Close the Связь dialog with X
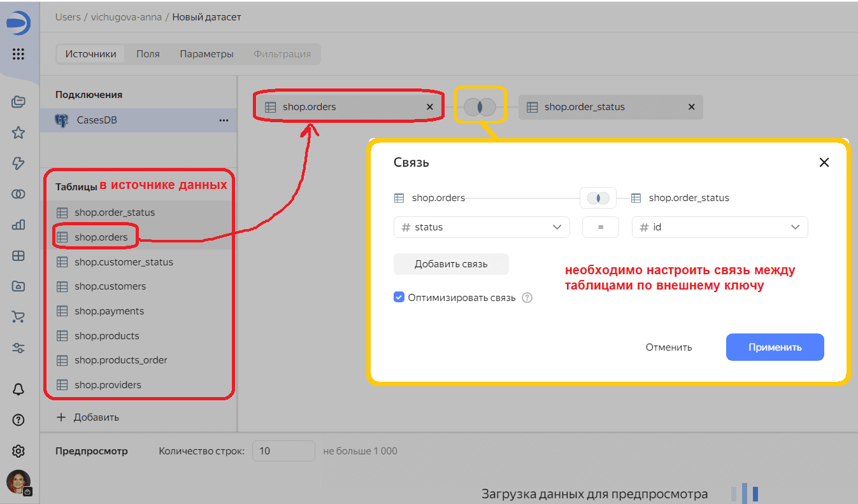The height and width of the screenshot is (504, 858). (x=824, y=162)
